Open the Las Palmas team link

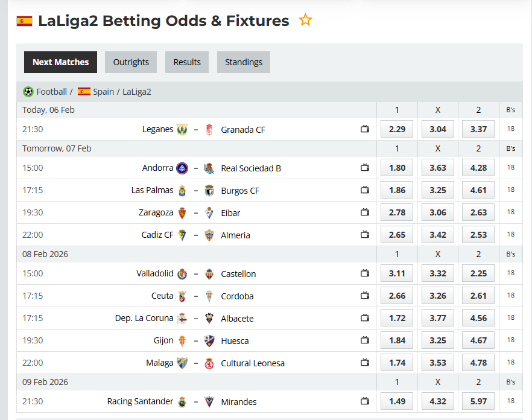point(152,189)
